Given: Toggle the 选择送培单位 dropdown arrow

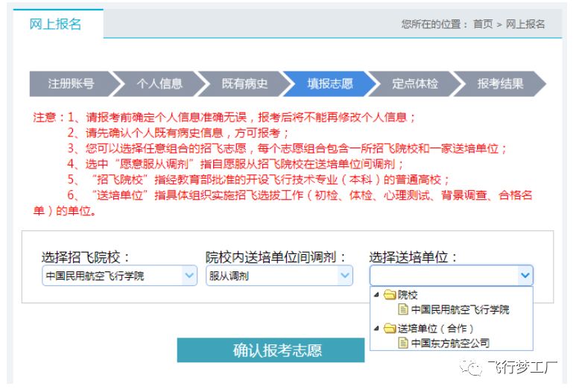Looking at the screenshot, I should pyautogui.click(x=525, y=275).
